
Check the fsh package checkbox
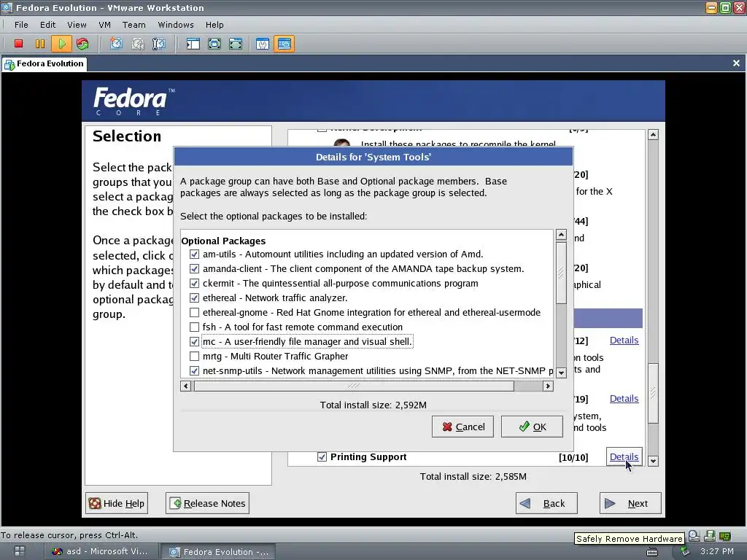click(194, 327)
